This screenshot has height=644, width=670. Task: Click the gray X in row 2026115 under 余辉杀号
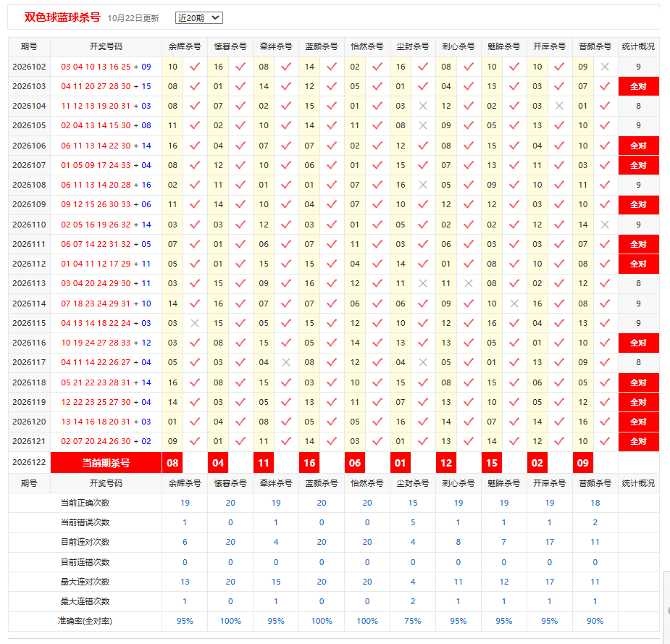coord(194,323)
